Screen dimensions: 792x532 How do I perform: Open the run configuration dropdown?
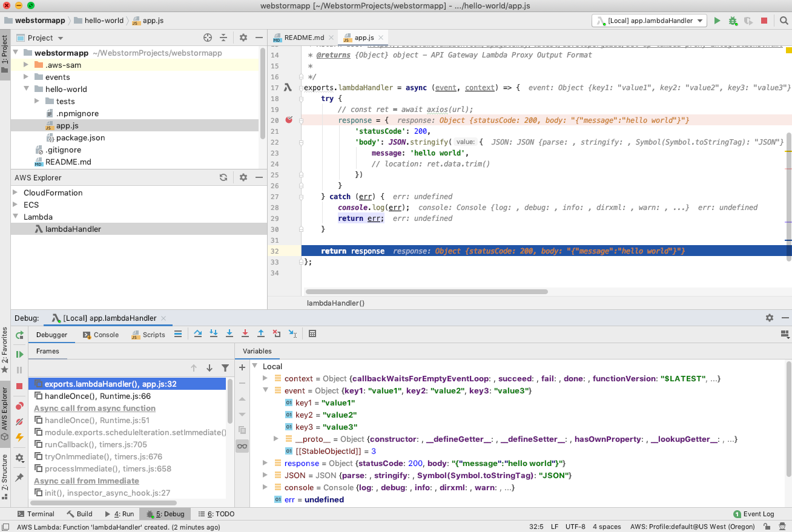click(x=650, y=21)
